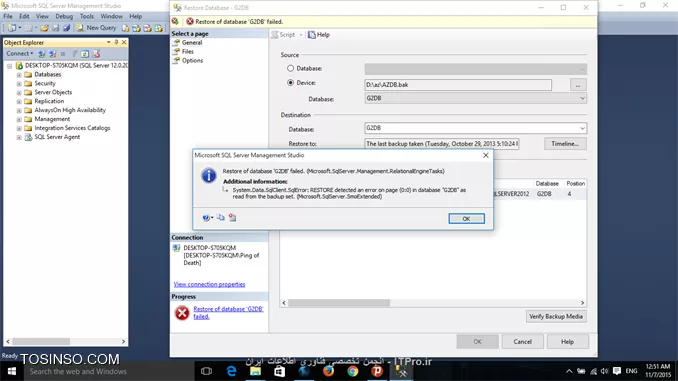Select SQL Server Agent tree item
The height and width of the screenshot is (381, 678).
click(x=57, y=137)
